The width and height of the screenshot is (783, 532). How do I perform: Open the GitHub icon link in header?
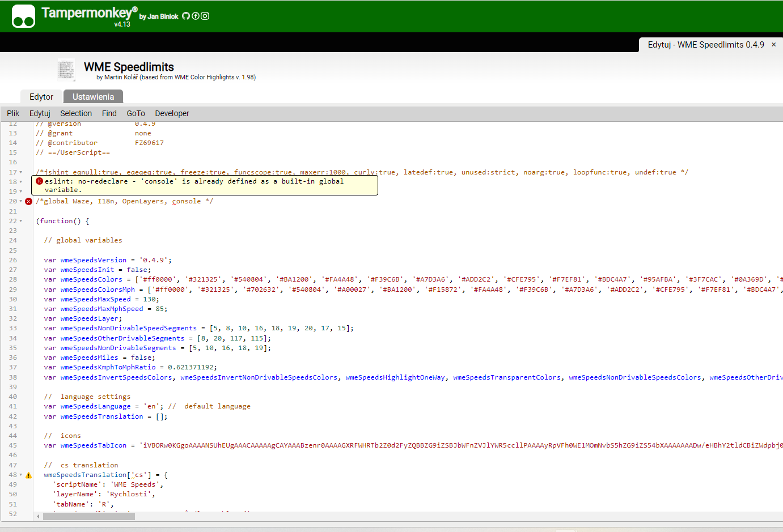(186, 16)
